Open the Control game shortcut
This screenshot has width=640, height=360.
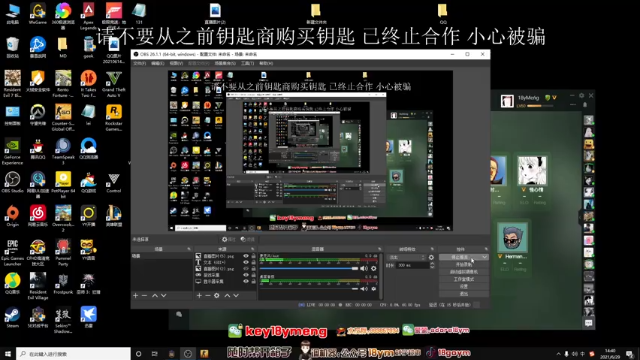point(113,182)
